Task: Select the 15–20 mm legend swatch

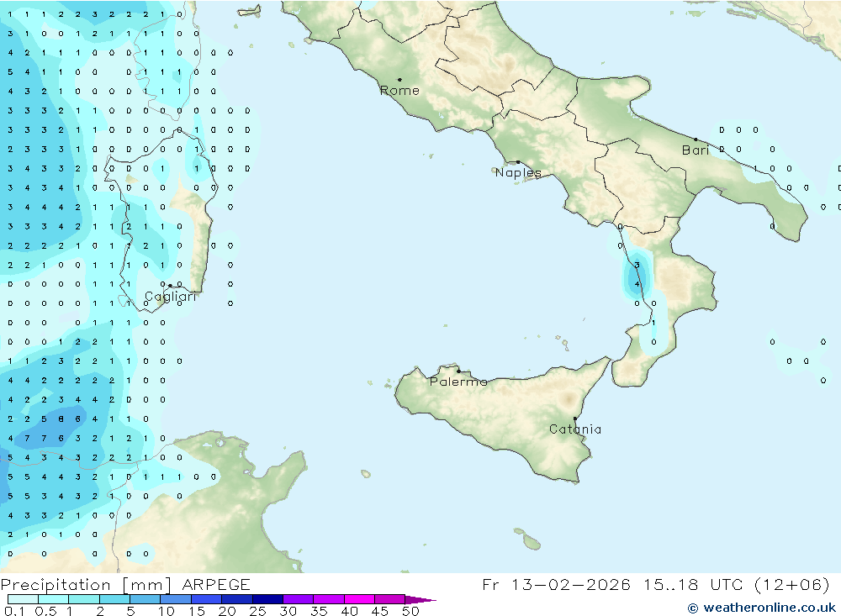Action: click(x=206, y=599)
